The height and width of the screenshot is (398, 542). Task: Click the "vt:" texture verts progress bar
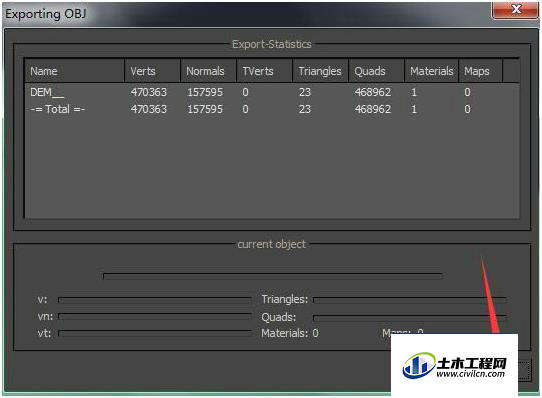click(x=155, y=333)
